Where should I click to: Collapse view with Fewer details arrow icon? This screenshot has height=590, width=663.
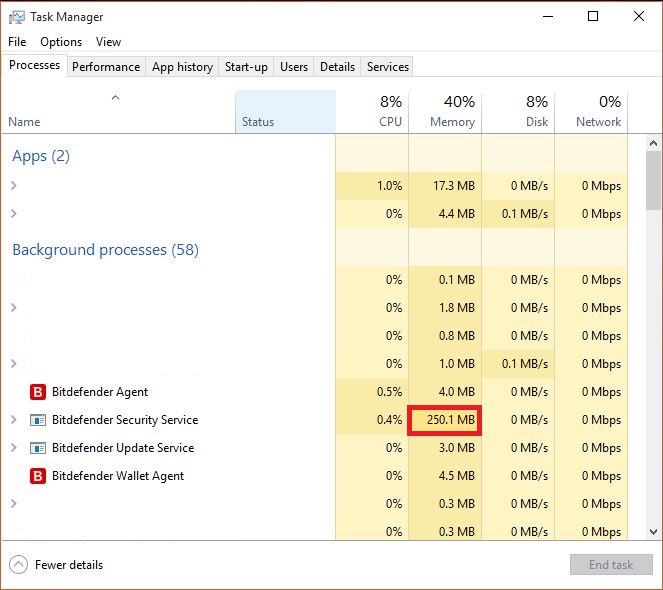coord(18,565)
